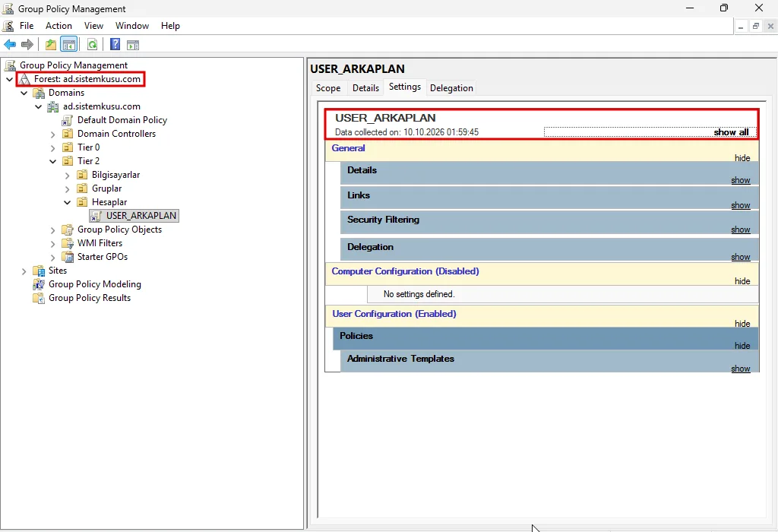
Task: Select the Group Policy Modeling label
Action: pyautogui.click(x=95, y=284)
